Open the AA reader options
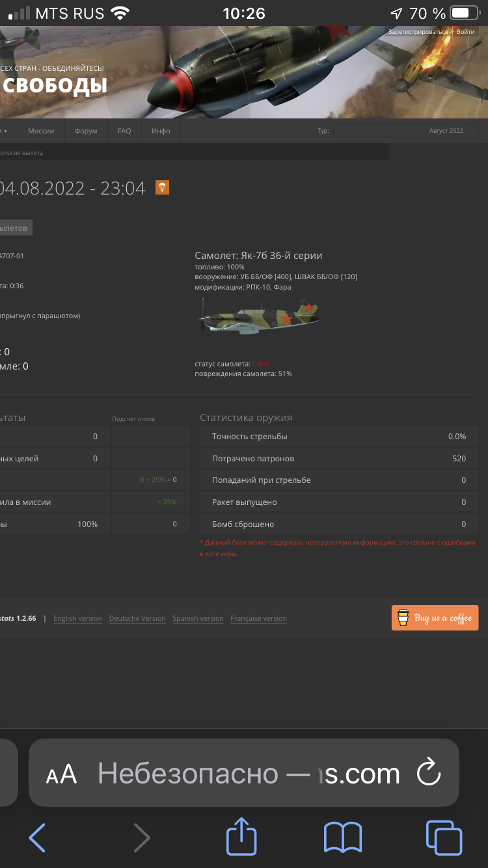The image size is (488, 868). click(61, 774)
